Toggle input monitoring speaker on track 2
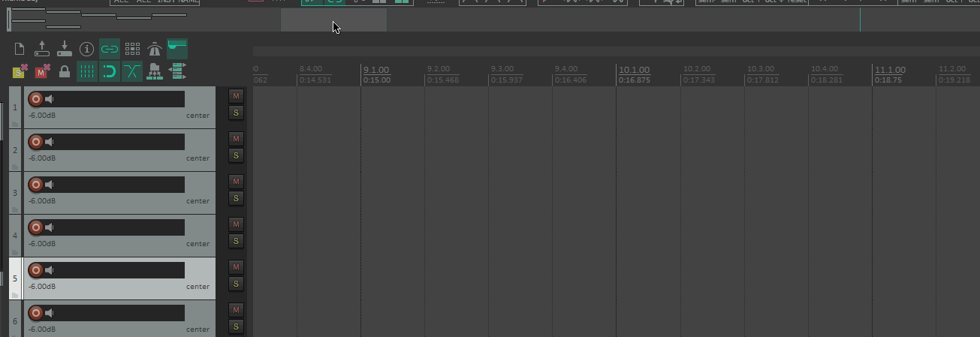The image size is (980, 337). tap(50, 142)
